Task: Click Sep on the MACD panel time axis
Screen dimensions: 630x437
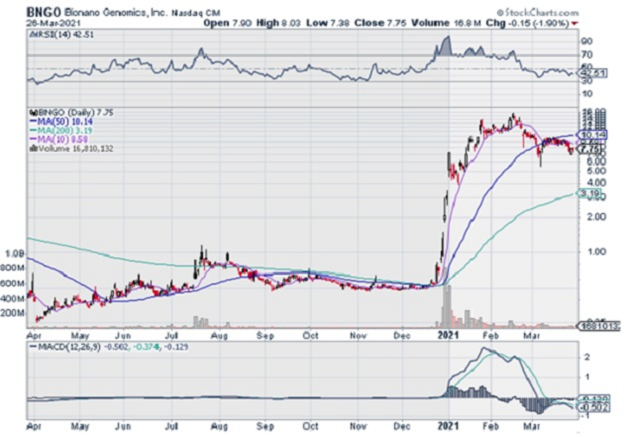Action: coord(265,426)
